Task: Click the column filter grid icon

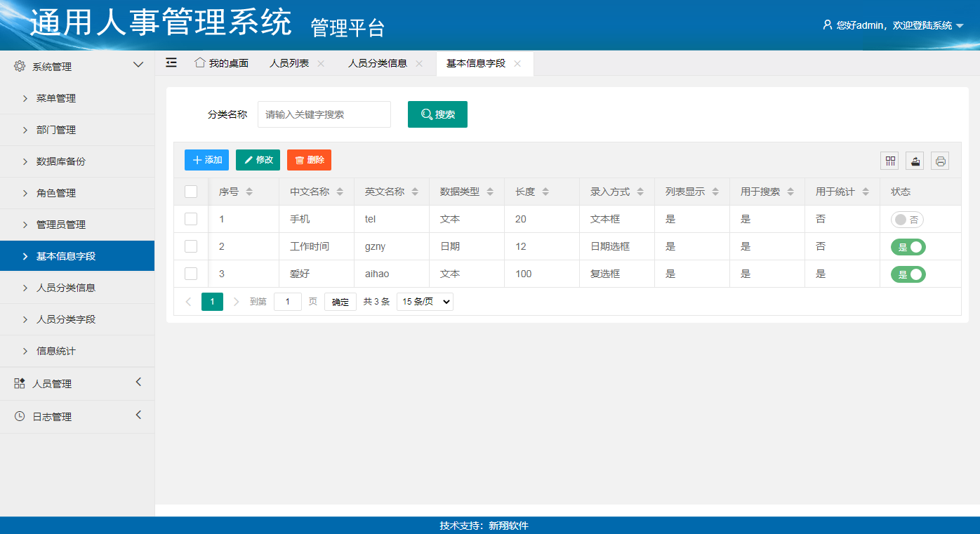Action: 889,161
